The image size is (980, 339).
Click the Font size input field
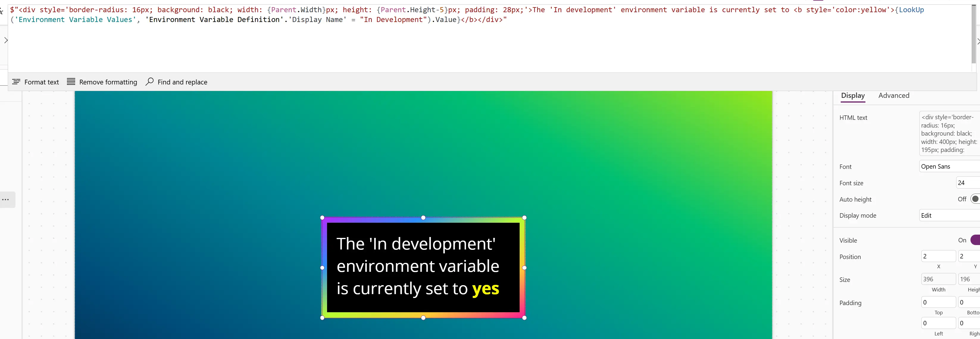point(968,183)
